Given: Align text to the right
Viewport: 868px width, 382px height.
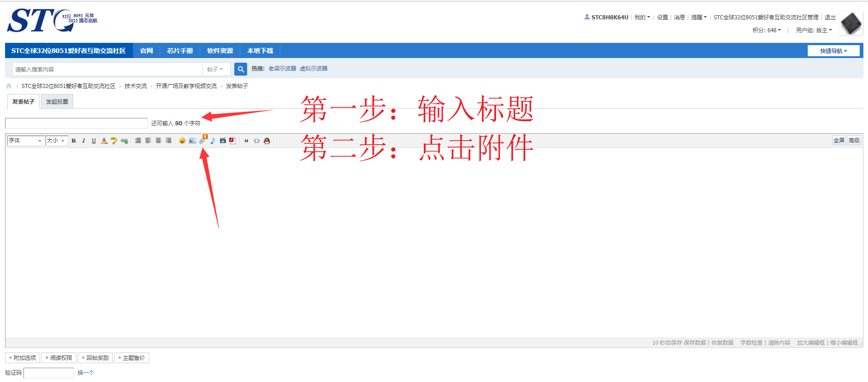Looking at the screenshot, I should coord(168,141).
